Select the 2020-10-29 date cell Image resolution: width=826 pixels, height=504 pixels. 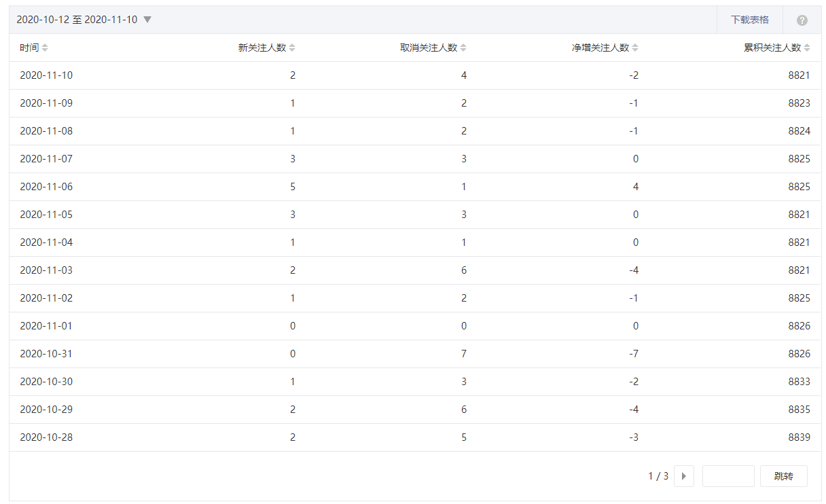(x=46, y=410)
